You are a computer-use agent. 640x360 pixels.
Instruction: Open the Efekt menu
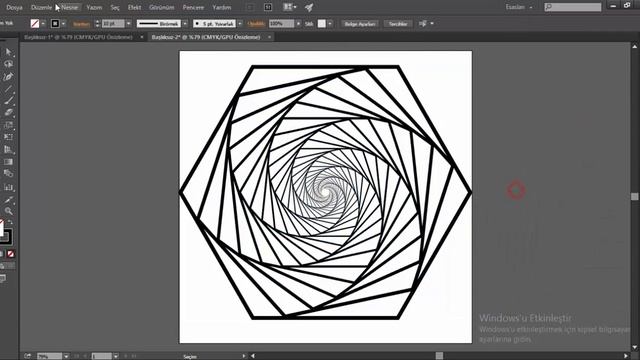134,7
